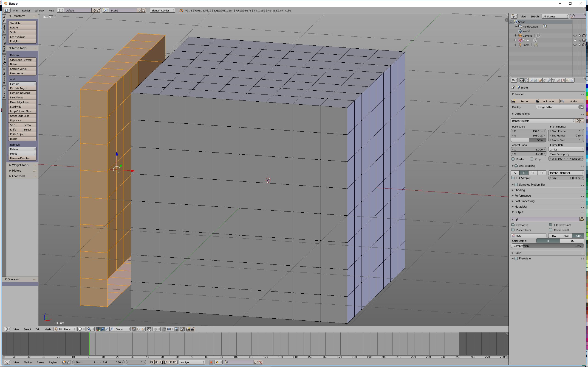Open the Edit Mode dropdown
This screenshot has height=367, width=588.
[x=65, y=329]
